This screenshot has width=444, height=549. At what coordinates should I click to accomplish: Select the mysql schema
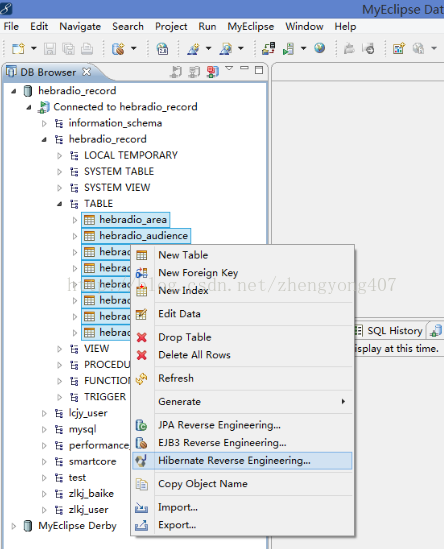(82, 429)
